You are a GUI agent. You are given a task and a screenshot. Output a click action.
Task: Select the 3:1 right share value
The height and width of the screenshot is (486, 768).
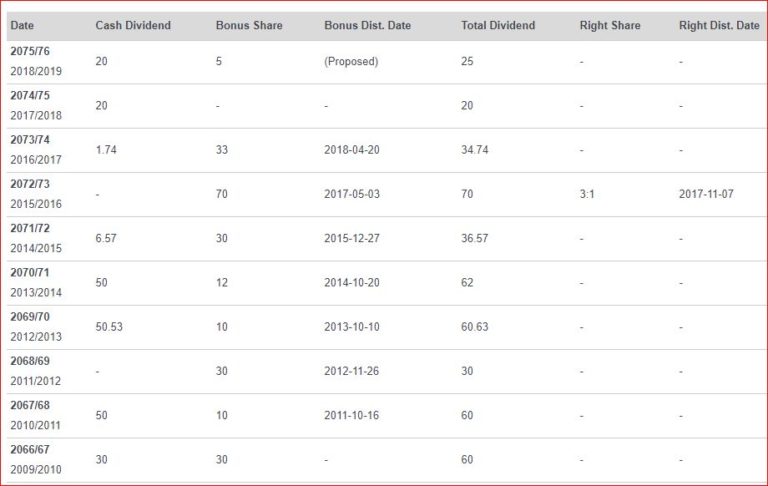click(x=587, y=194)
